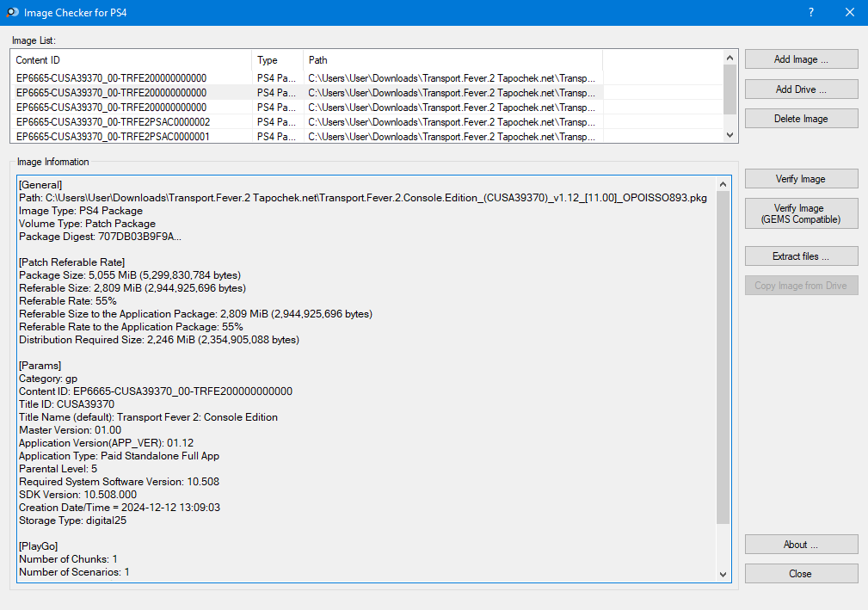868x610 pixels.
Task: Click the title bar help question mark
Action: coord(811,12)
